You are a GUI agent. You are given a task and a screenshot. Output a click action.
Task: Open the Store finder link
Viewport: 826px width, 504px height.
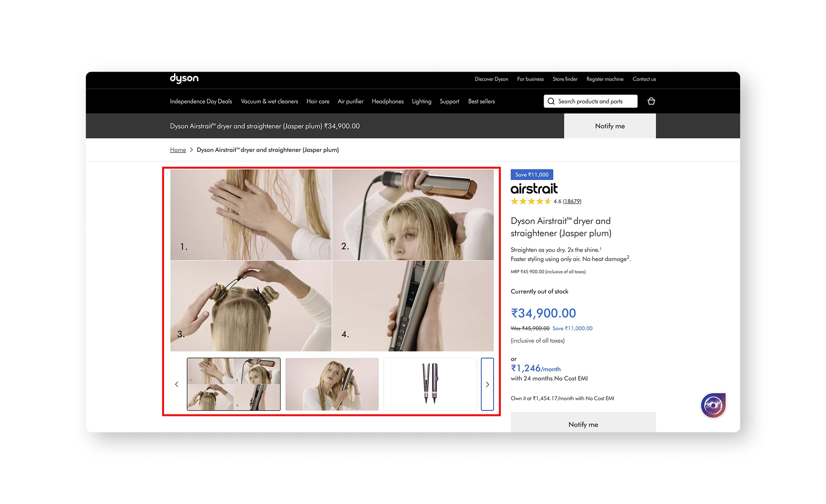click(x=565, y=79)
